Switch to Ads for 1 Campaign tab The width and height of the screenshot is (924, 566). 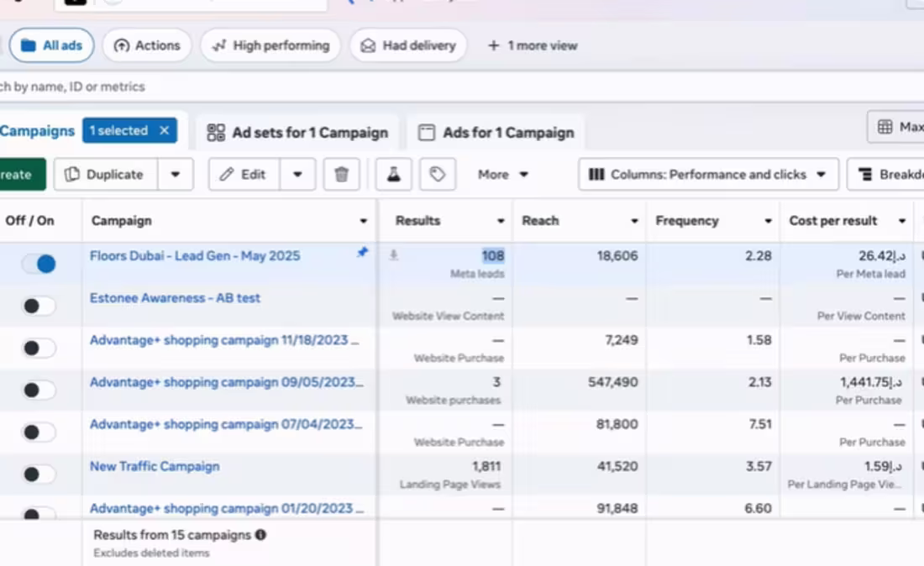[496, 133]
